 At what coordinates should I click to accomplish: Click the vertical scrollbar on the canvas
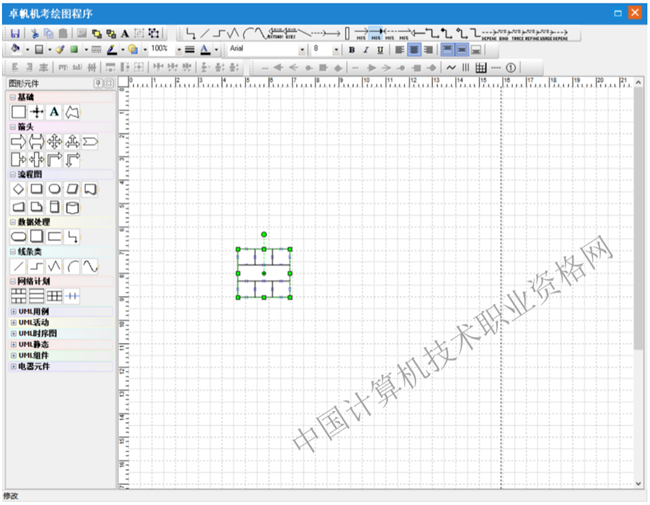click(x=638, y=250)
